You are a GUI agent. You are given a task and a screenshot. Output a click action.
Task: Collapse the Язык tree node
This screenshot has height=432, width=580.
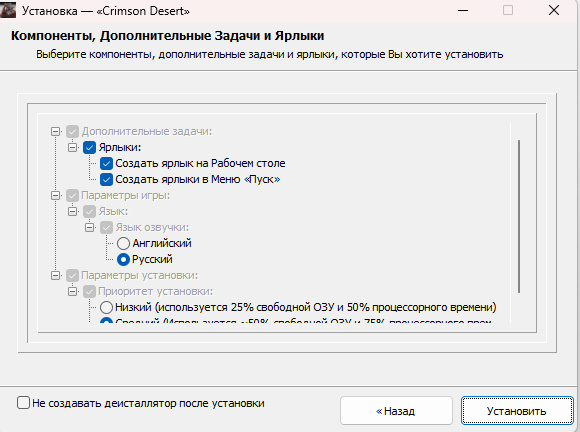tap(72, 212)
